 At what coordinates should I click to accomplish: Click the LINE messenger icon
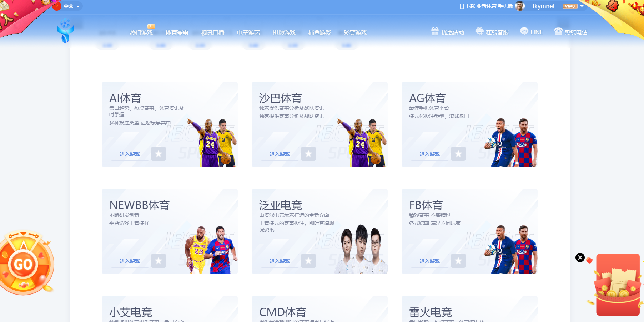pos(524,31)
